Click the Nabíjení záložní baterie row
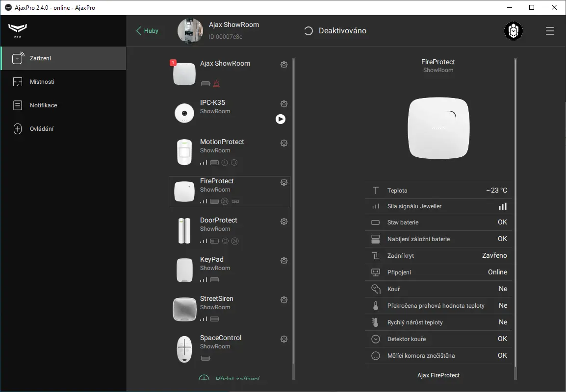 pos(438,239)
